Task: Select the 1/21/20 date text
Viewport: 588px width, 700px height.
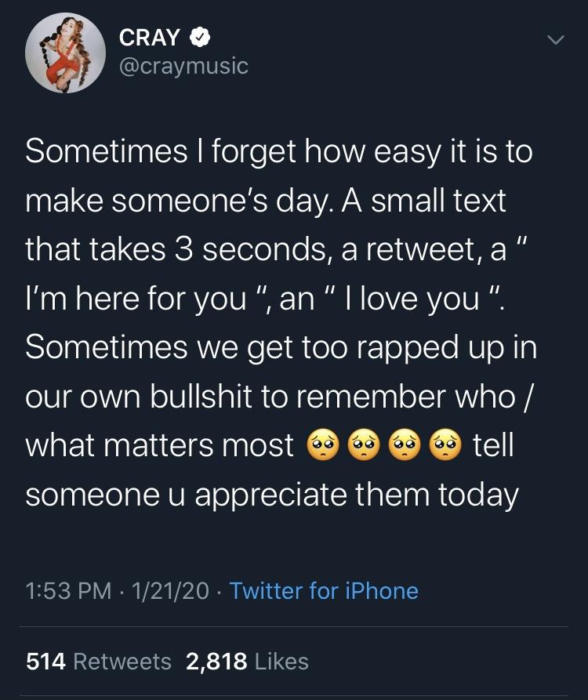Action: tap(172, 590)
